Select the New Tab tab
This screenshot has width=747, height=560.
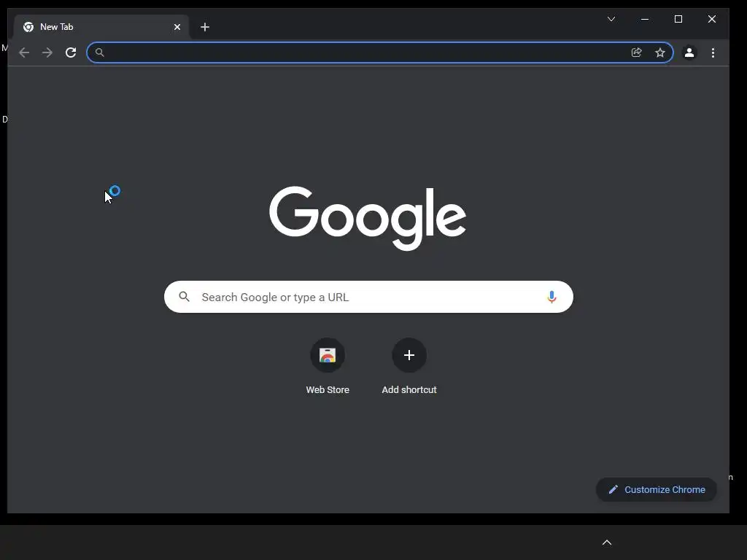(101, 27)
